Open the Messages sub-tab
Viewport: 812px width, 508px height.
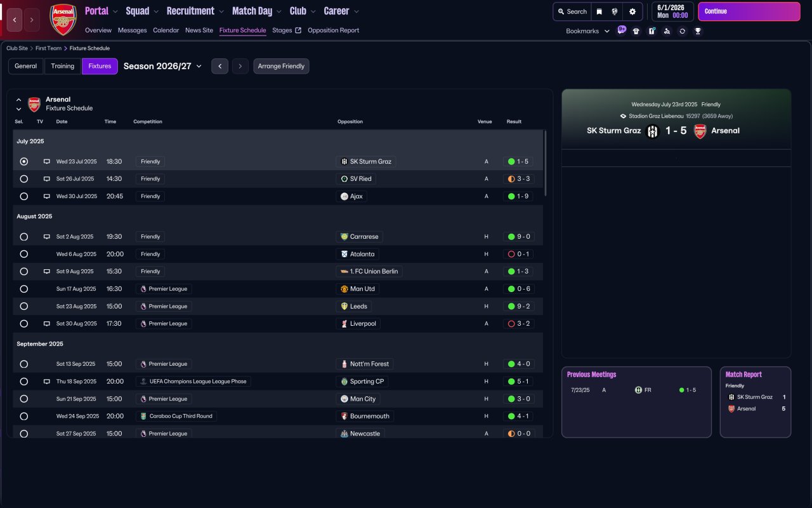point(132,30)
